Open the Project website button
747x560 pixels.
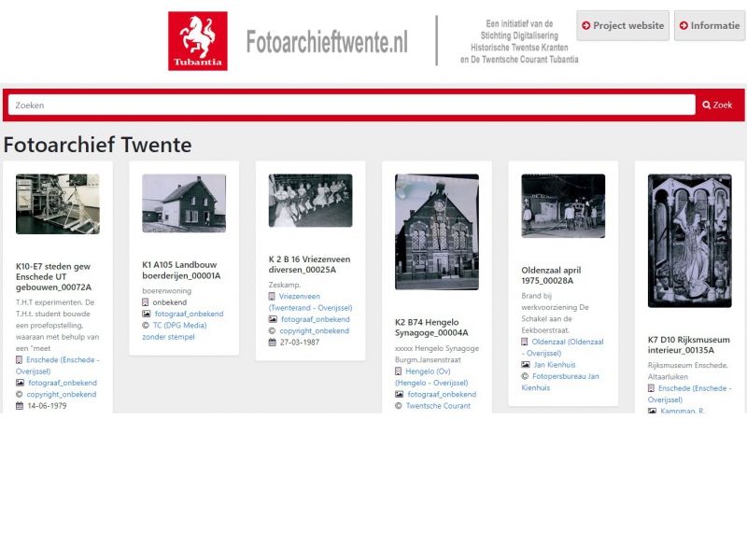tap(623, 26)
